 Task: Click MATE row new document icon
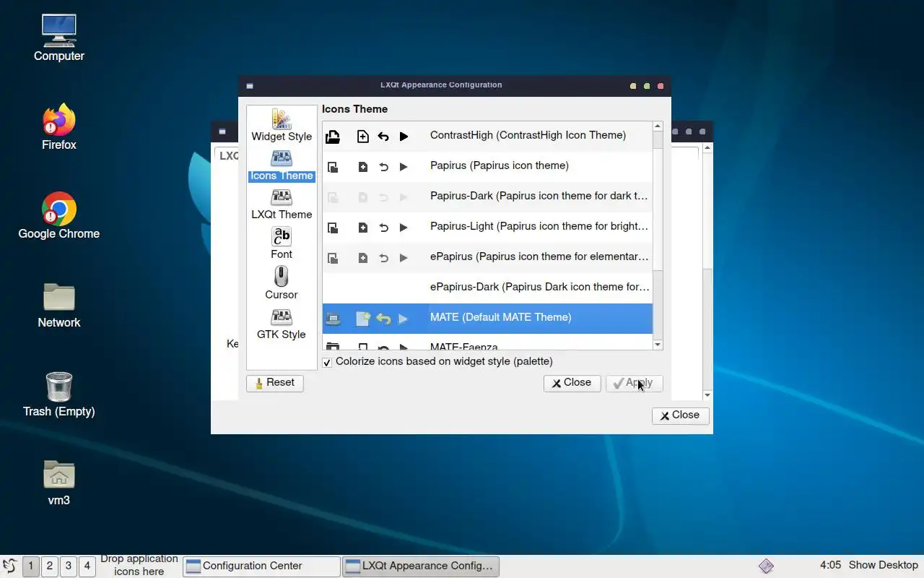(363, 319)
